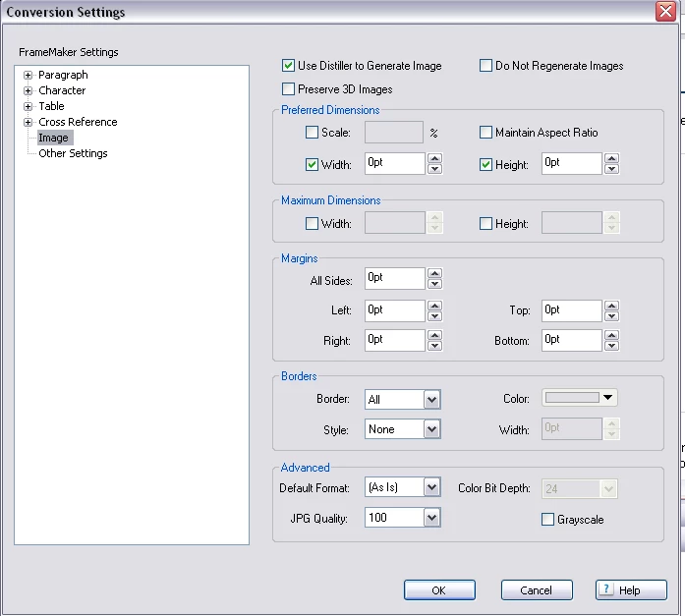Increase All Sides margin with up arrow
Screen dimensions: 685x616
pos(434,273)
